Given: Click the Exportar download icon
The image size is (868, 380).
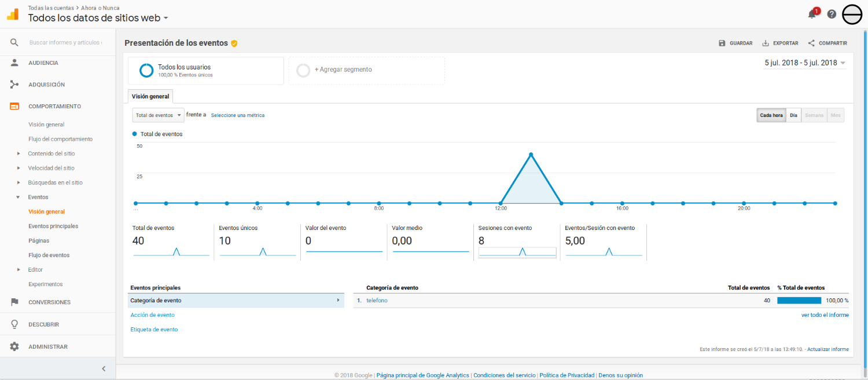Looking at the screenshot, I should [x=764, y=43].
